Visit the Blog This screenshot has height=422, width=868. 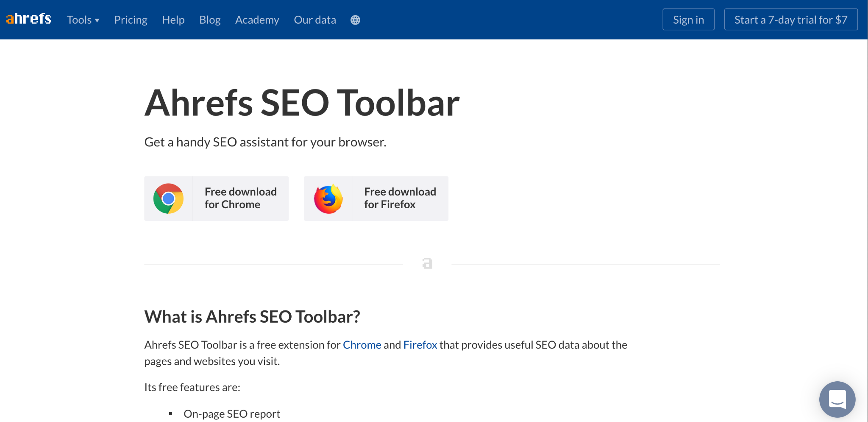tap(210, 20)
